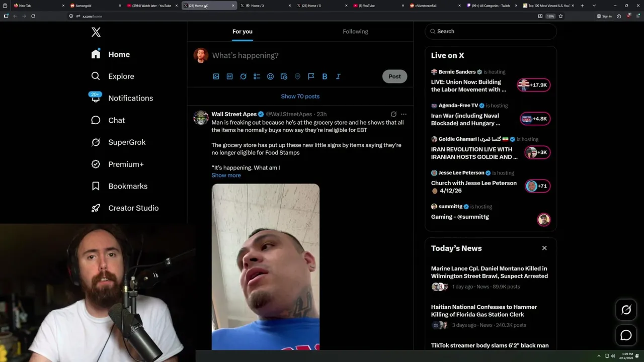Click the Grok icon on Wall Street Apes post
Image resolution: width=644 pixels, height=362 pixels.
[393, 114]
